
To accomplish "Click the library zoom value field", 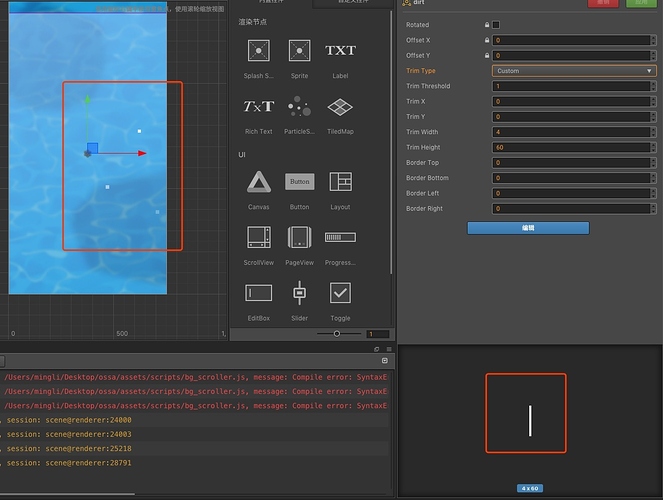I will (x=377, y=334).
